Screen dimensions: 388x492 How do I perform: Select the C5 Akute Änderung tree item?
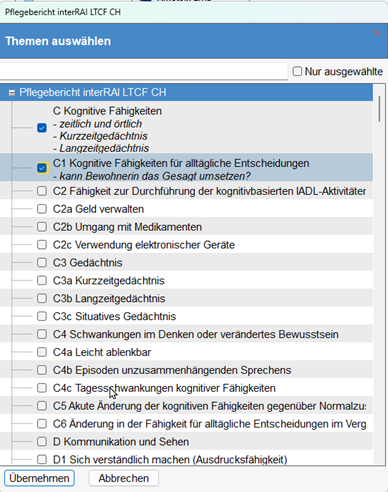(186, 406)
